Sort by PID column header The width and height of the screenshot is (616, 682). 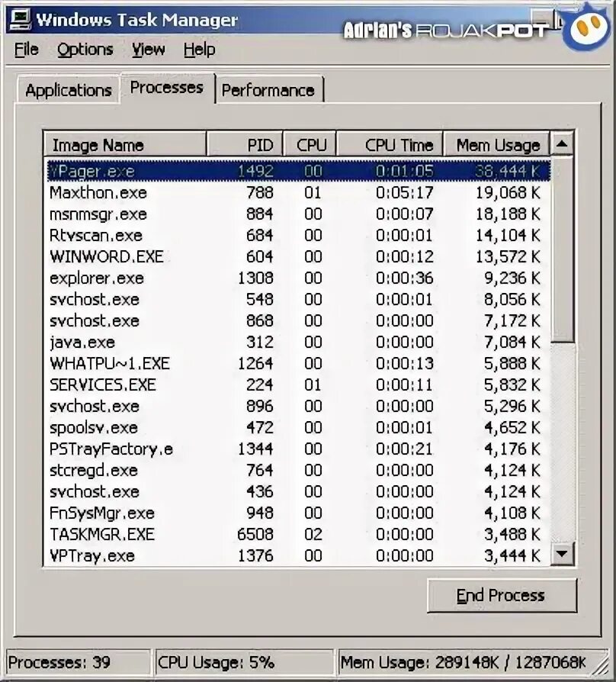coord(245,145)
